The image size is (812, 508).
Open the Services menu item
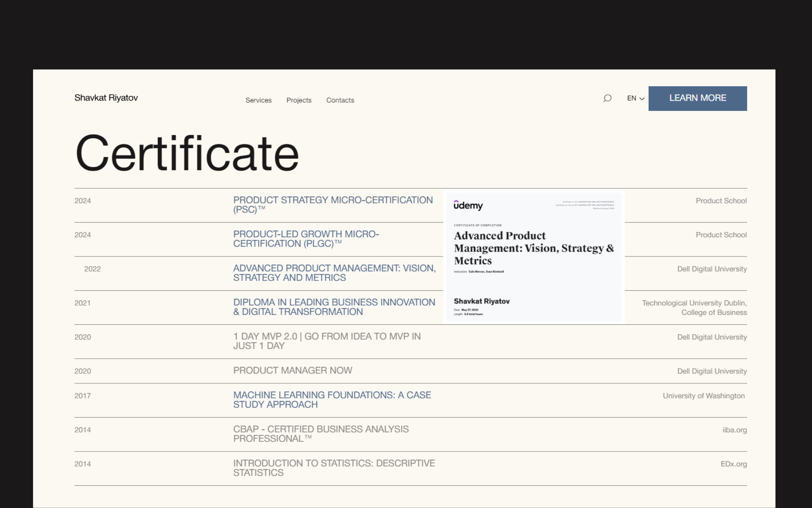tap(258, 100)
